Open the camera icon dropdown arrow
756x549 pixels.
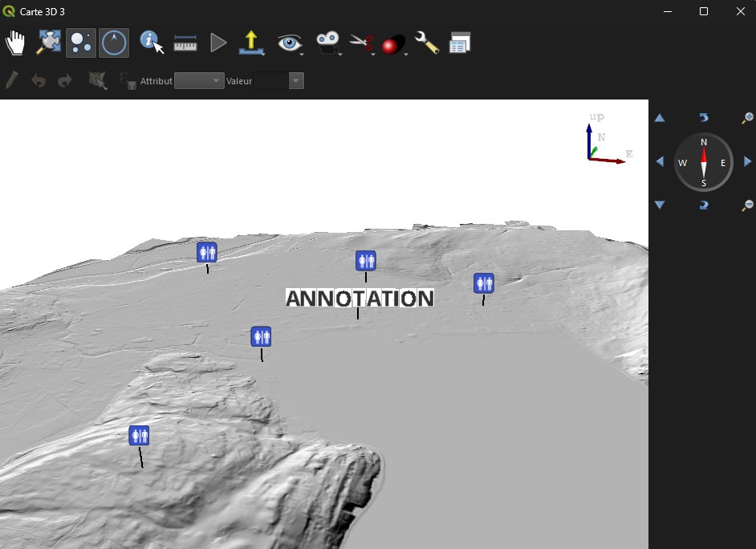click(x=340, y=55)
